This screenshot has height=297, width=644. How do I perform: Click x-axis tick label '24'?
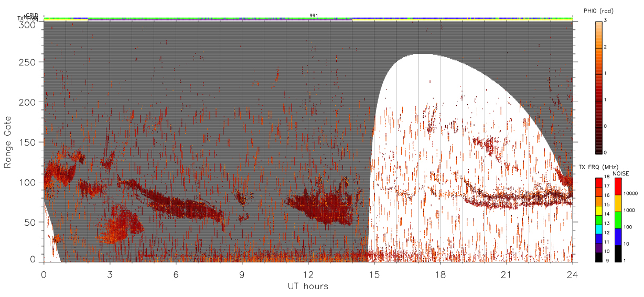(x=573, y=274)
